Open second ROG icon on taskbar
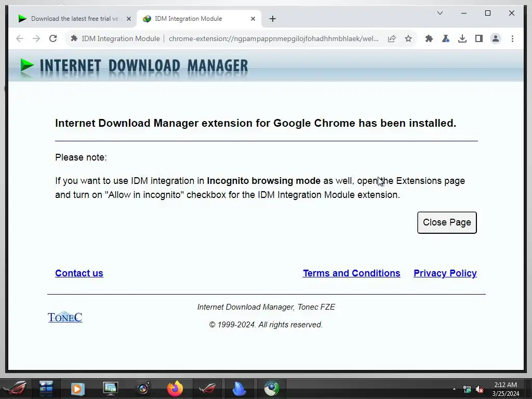Viewport: 532px width, 399px height. pyautogui.click(x=207, y=389)
